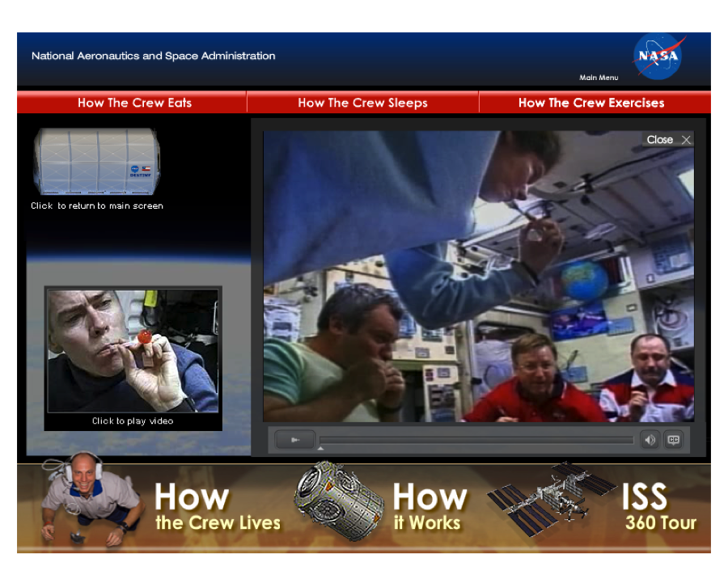Switch to the How The Crew Sleeps tab
The width and height of the screenshot is (728, 571).
pos(362,103)
